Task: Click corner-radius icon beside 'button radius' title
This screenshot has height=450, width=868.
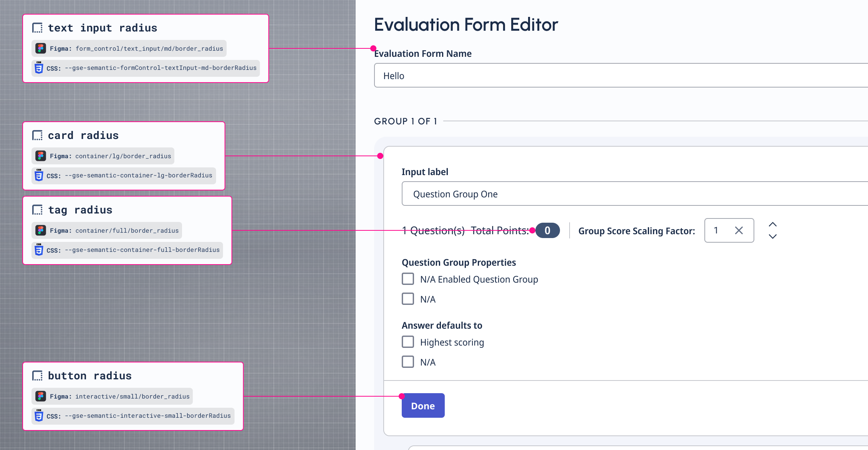Action: [x=37, y=376]
